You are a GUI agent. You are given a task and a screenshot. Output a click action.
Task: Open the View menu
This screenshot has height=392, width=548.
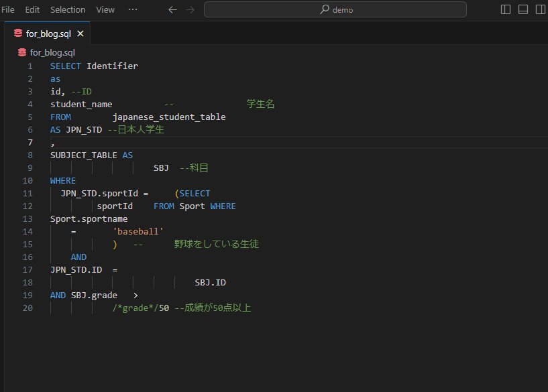pyautogui.click(x=105, y=10)
